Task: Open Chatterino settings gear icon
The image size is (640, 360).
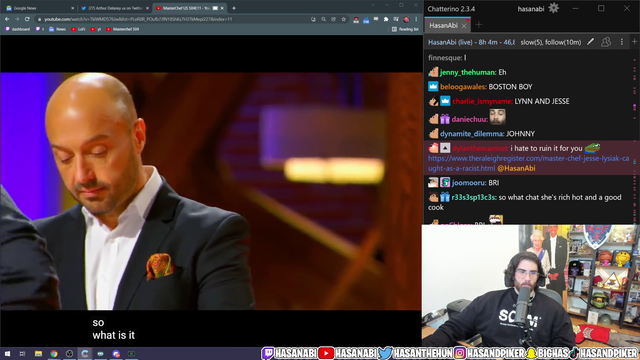Action: click(553, 8)
